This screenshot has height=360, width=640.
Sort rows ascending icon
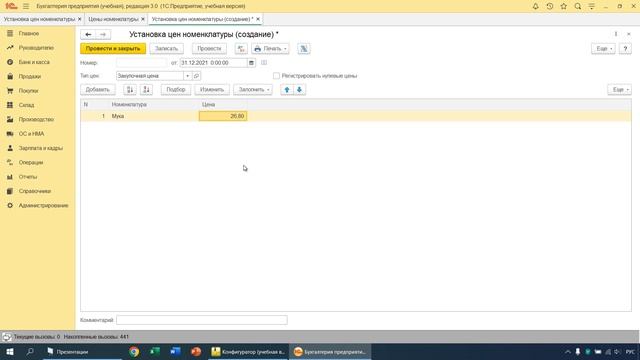pos(130,89)
